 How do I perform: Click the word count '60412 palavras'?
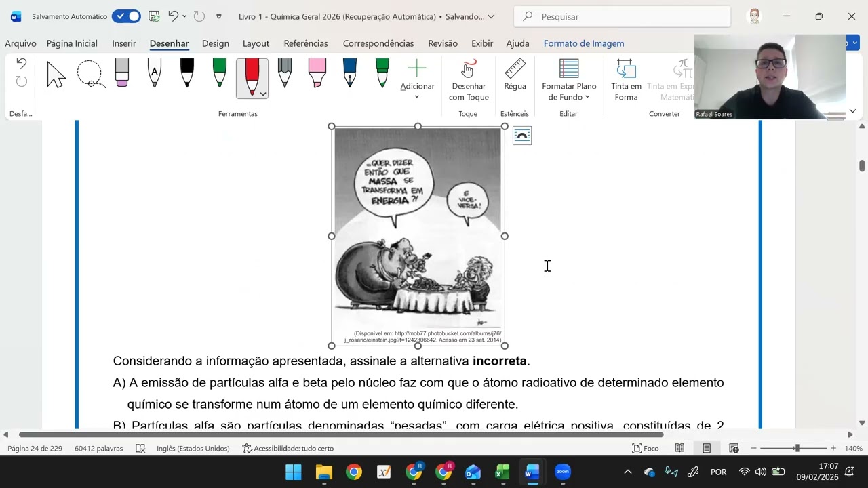99,448
